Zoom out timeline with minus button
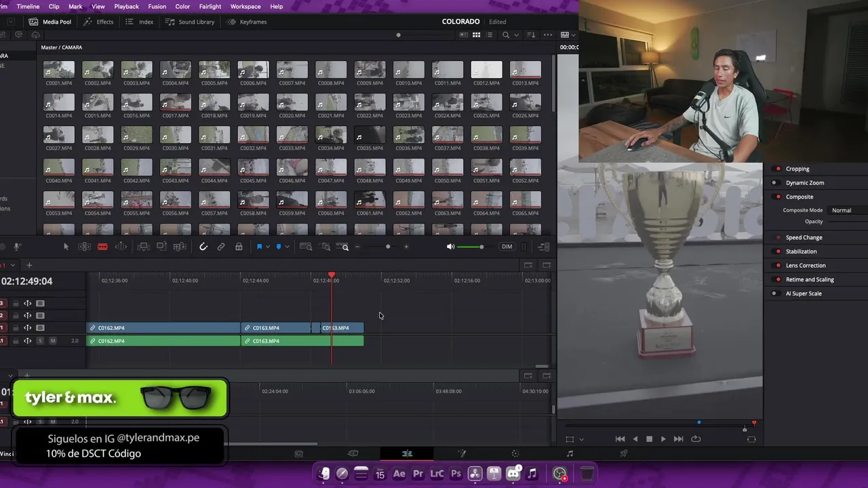The height and width of the screenshot is (488, 868). tap(357, 247)
